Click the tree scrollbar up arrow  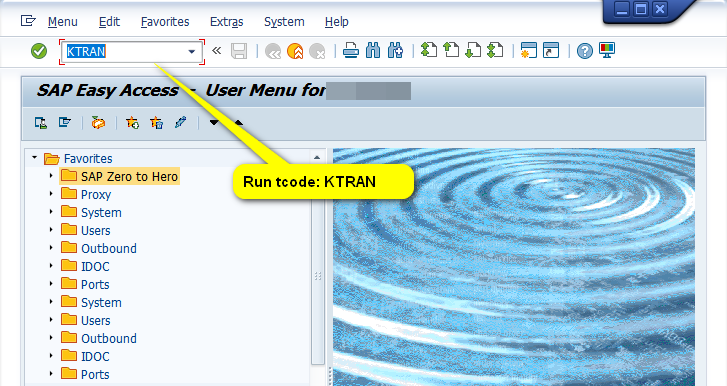317,158
